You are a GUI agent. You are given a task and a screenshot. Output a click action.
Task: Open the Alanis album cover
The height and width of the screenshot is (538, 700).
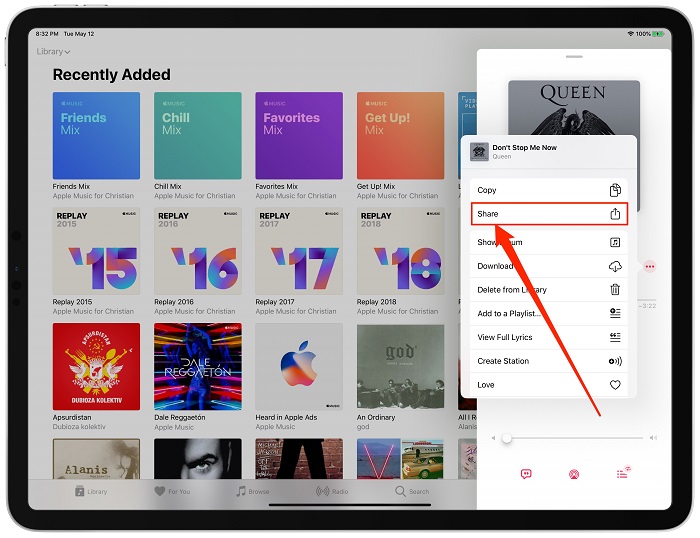(96, 459)
